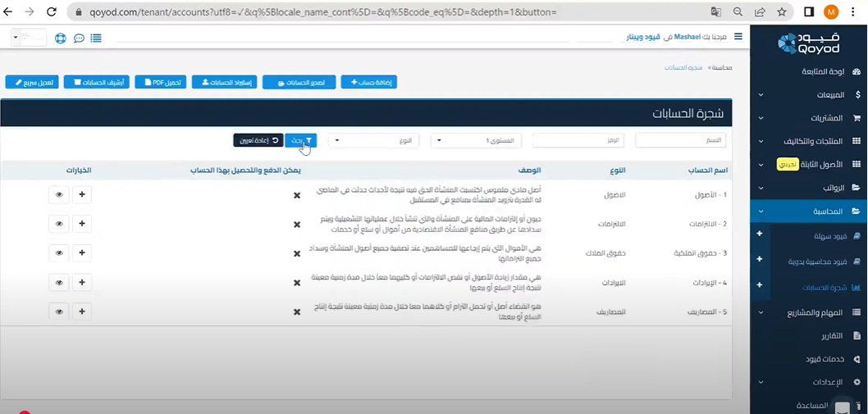The height and width of the screenshot is (414, 868).
Task: Click the X payment mark in الإيرادات row
Action: click(297, 283)
